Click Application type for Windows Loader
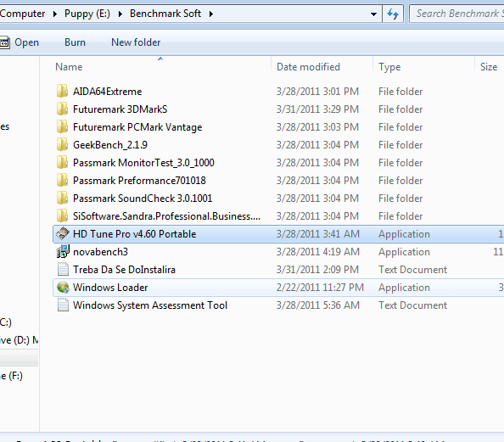The image size is (504, 442). 404,288
